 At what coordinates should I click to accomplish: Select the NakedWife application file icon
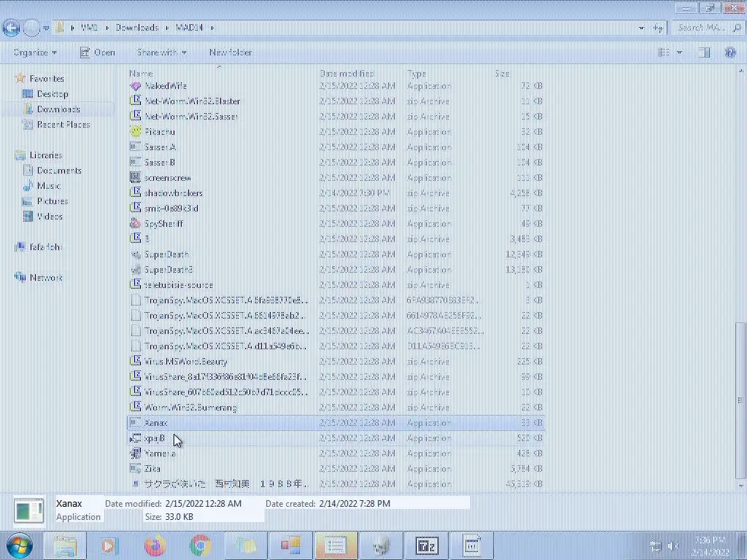[x=136, y=86]
